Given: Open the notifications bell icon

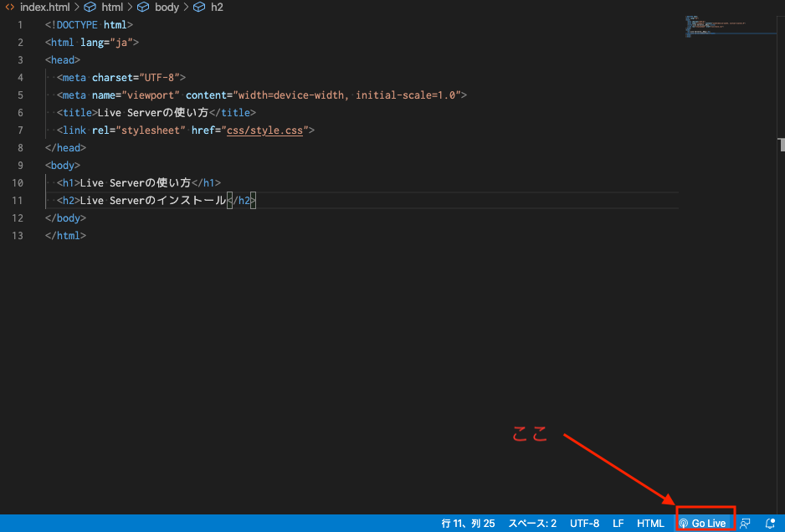Looking at the screenshot, I should (x=769, y=523).
